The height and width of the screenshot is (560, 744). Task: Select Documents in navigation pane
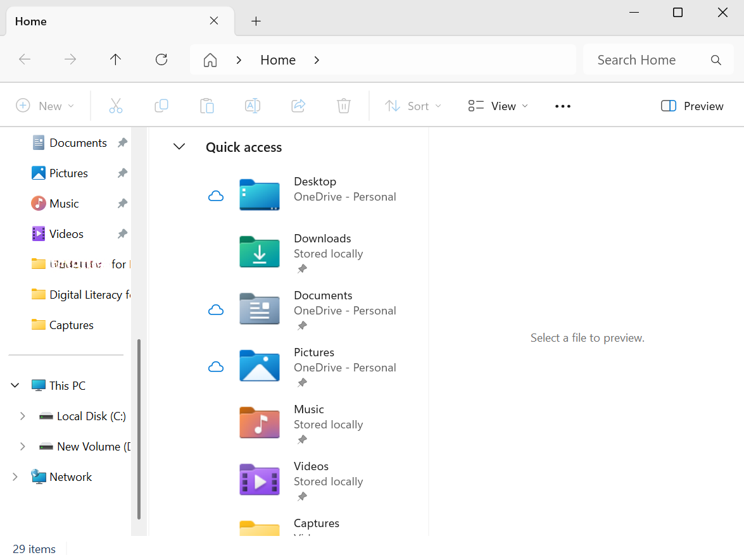tap(79, 143)
